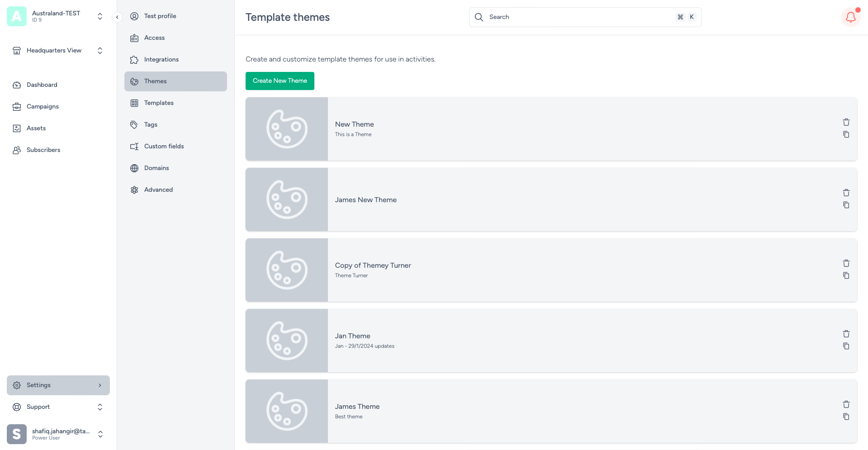The image size is (868, 450).
Task: Click the Search input field
Action: (579, 17)
